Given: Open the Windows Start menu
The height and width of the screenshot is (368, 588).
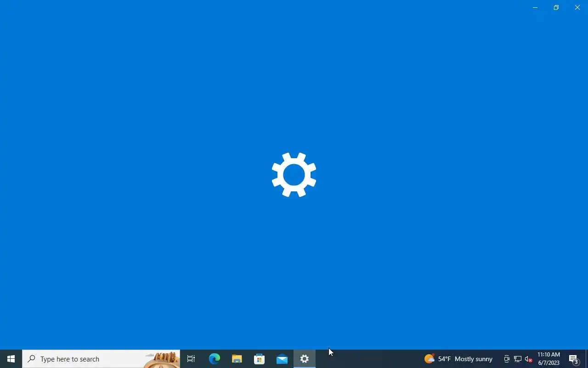Looking at the screenshot, I should pyautogui.click(x=11, y=359).
